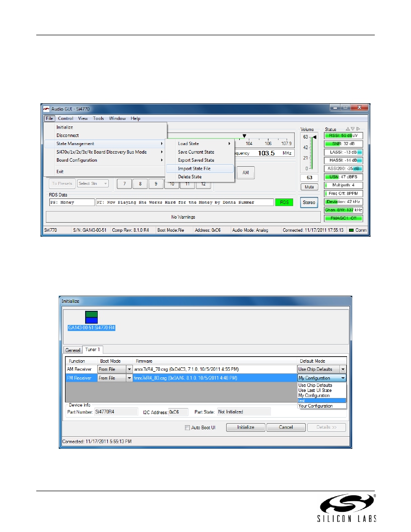
Task: Open AM Receiver Boot Mode dropdown
Action: (x=129, y=369)
